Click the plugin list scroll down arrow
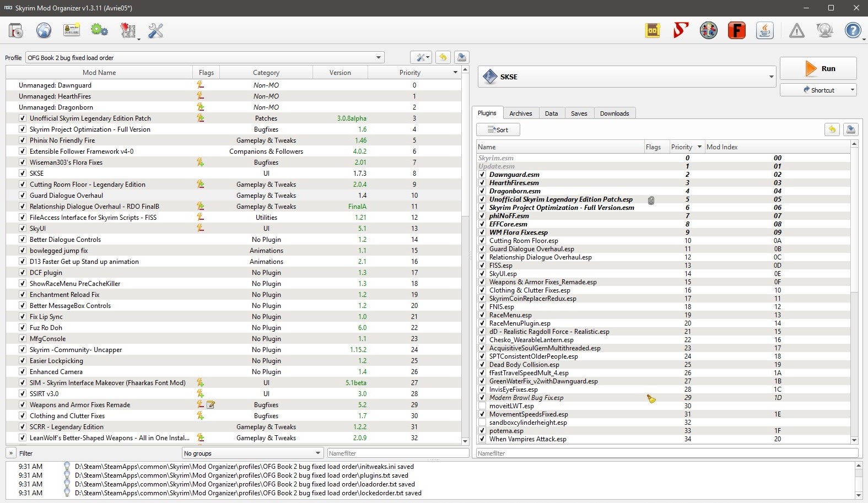This screenshot has height=503, width=868. click(x=854, y=440)
